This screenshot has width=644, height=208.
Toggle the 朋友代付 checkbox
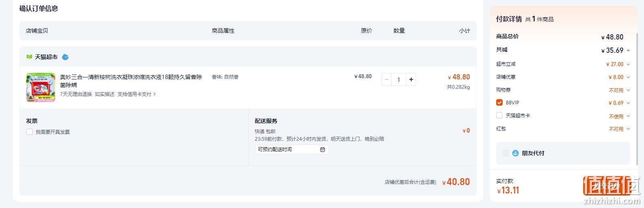pos(506,153)
